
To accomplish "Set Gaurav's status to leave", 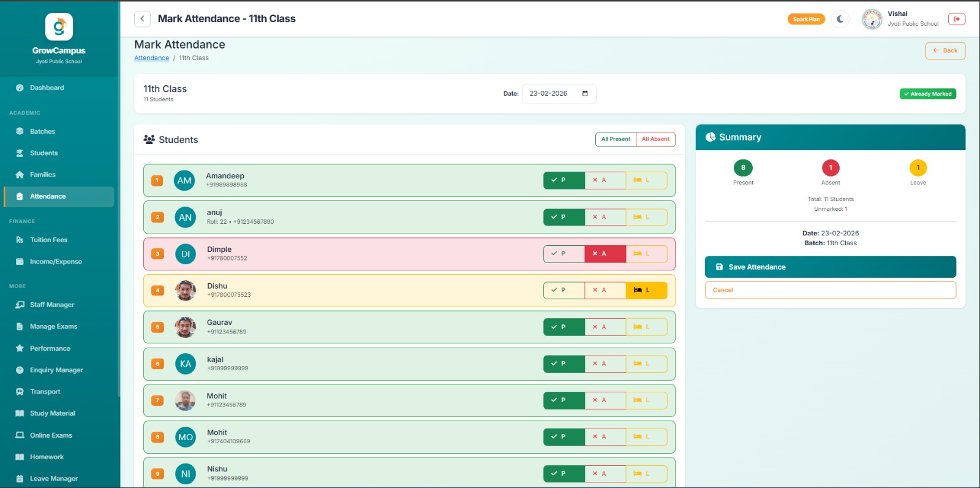I will (646, 327).
